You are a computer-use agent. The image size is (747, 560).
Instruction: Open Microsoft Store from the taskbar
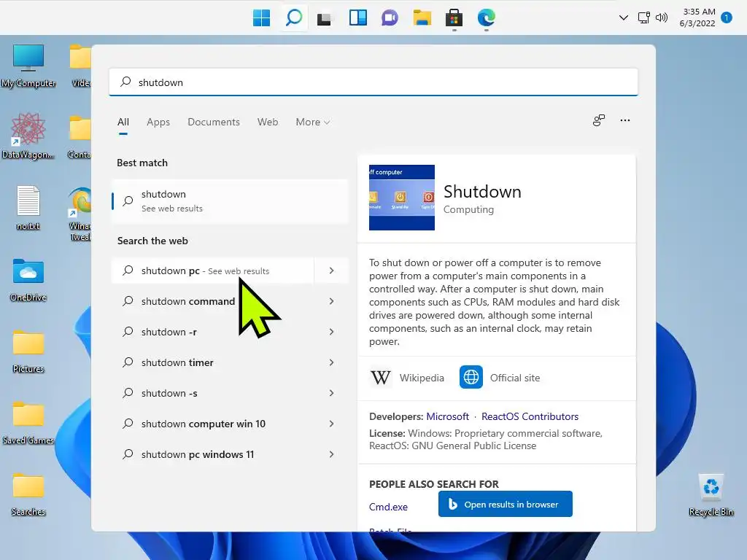click(454, 18)
